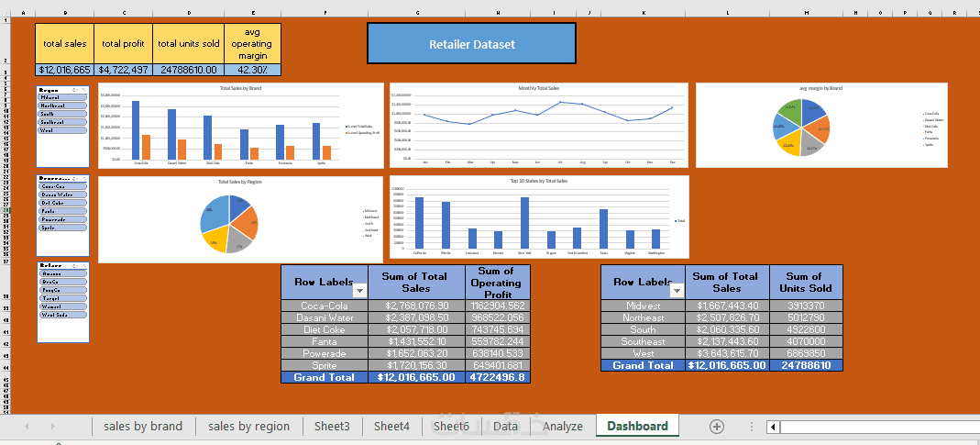Filter by Target in the Retailer slicer
Image resolution: width=980 pixels, height=445 pixels.
tap(61, 298)
